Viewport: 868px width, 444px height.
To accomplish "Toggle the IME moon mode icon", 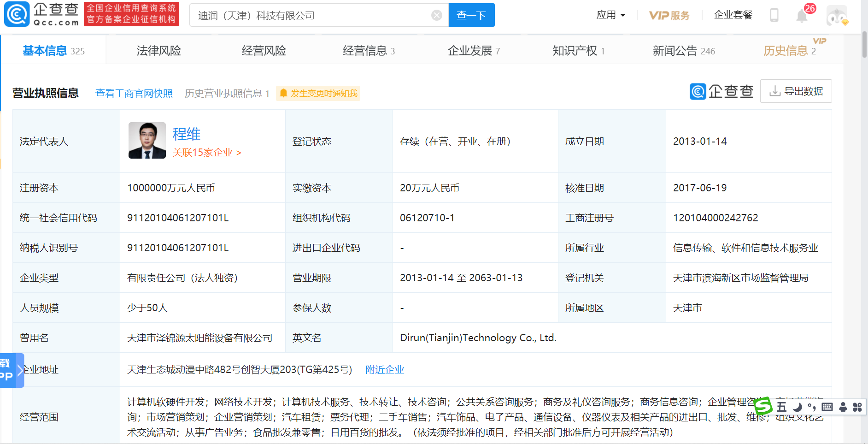I will click(797, 407).
